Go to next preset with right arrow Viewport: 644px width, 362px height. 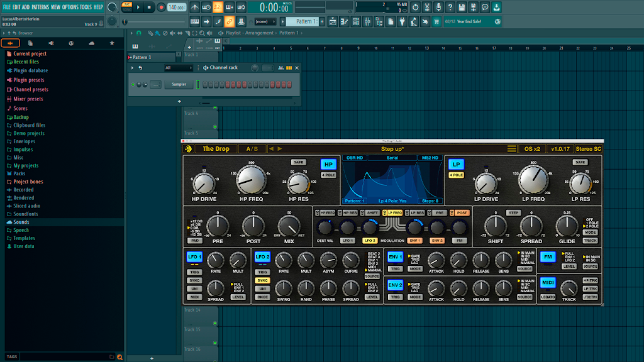pos(280,149)
